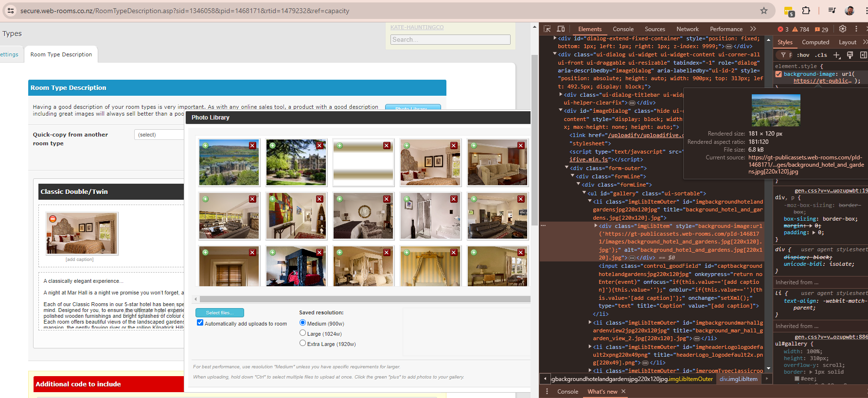This screenshot has width=868, height=398.
Task: Open site information icon in address bar
Action: coord(11,11)
